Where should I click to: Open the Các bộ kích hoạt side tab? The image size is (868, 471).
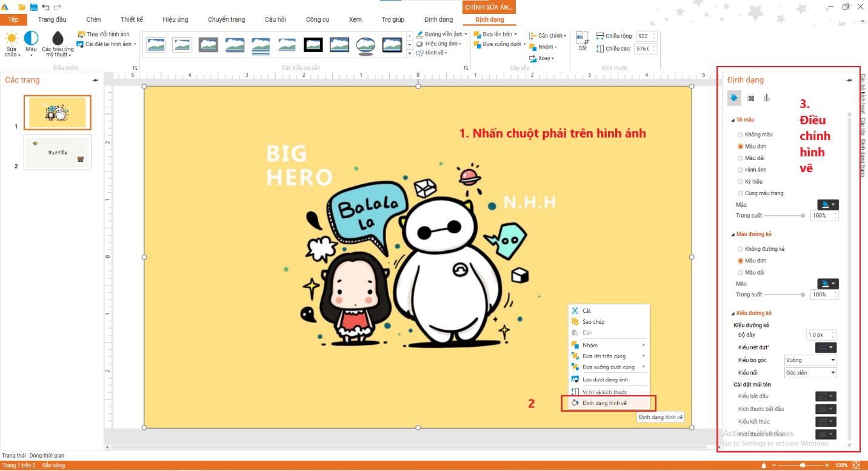tap(863, 94)
